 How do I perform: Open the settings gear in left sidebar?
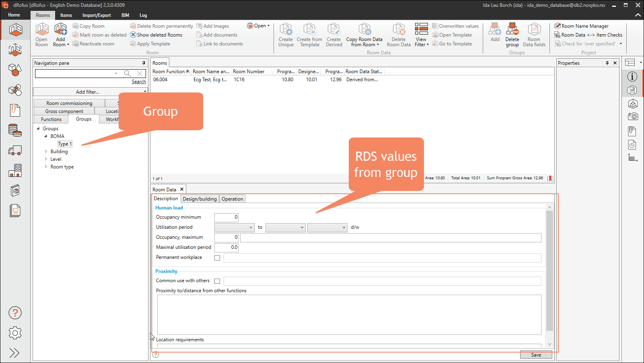pyautogui.click(x=15, y=333)
